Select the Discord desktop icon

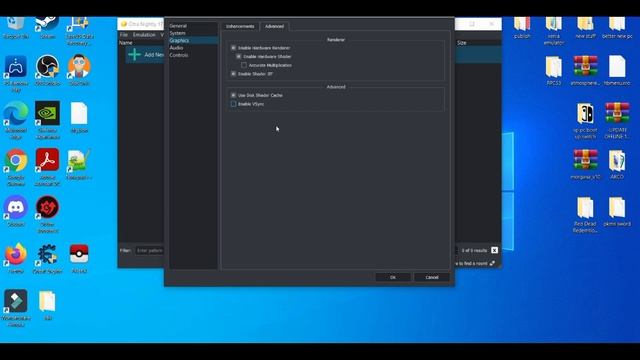[x=16, y=211]
